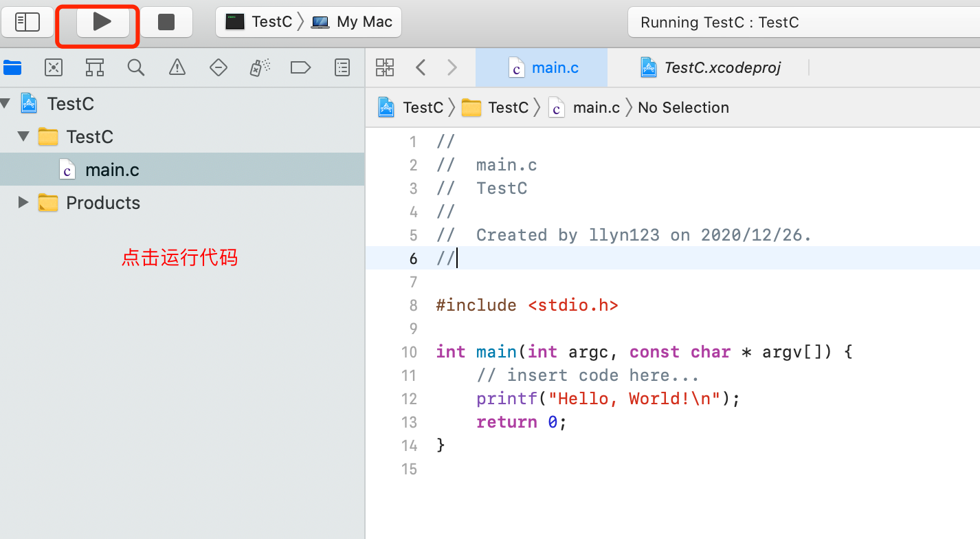Open the related items grid menu
980x539 pixels.
[x=385, y=67]
